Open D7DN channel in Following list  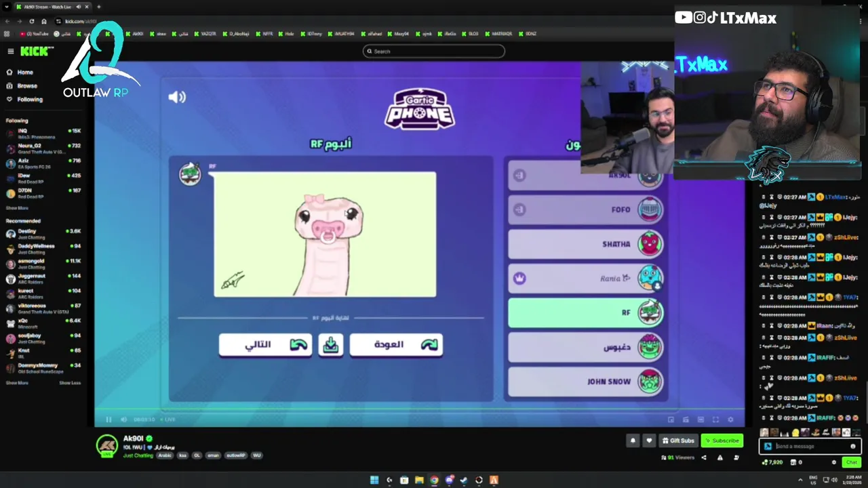coord(43,192)
